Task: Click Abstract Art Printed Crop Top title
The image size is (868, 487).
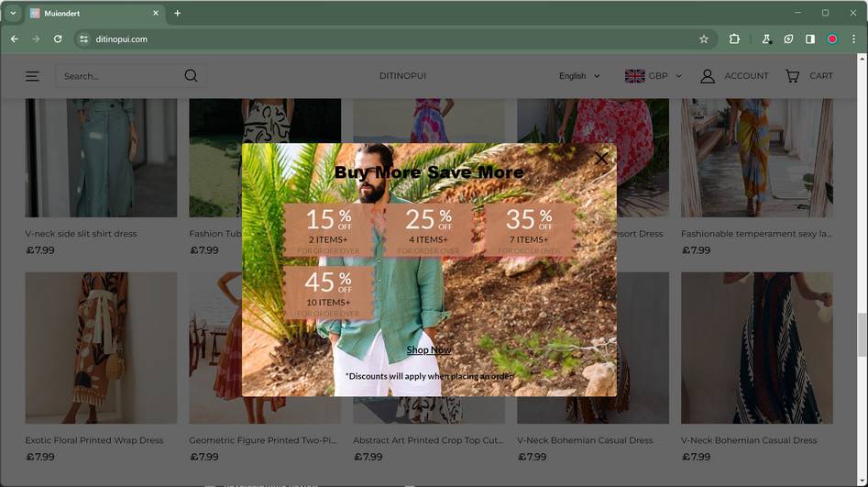Action: coord(428,440)
